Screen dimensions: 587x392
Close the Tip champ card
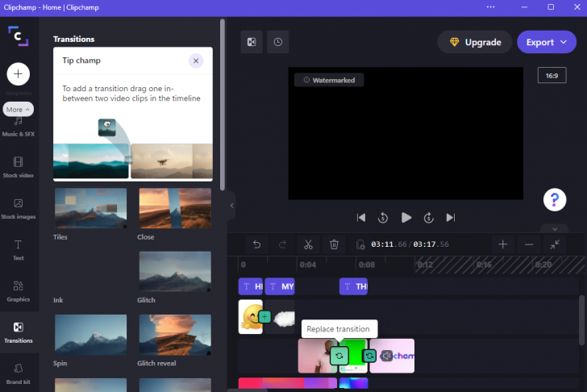click(196, 60)
